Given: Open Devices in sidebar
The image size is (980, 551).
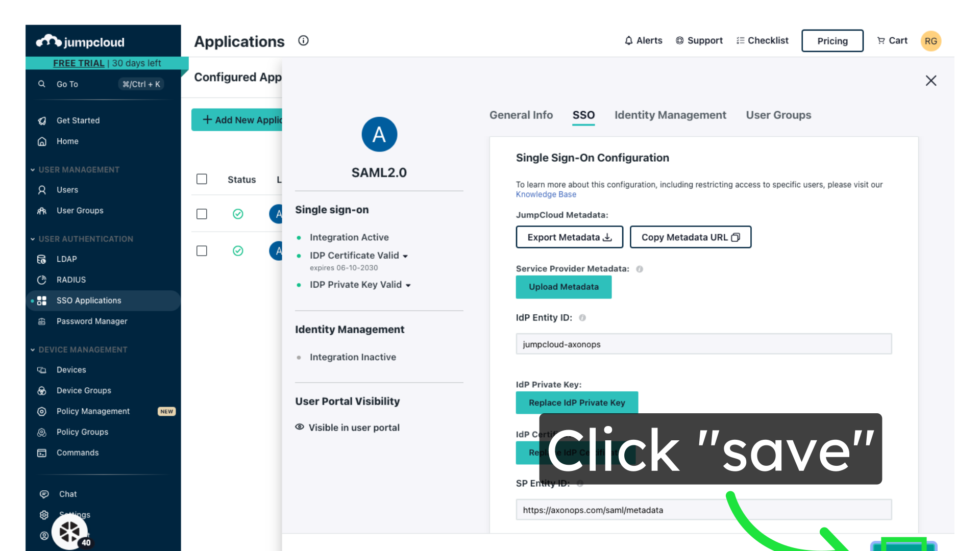Looking at the screenshot, I should click(71, 370).
